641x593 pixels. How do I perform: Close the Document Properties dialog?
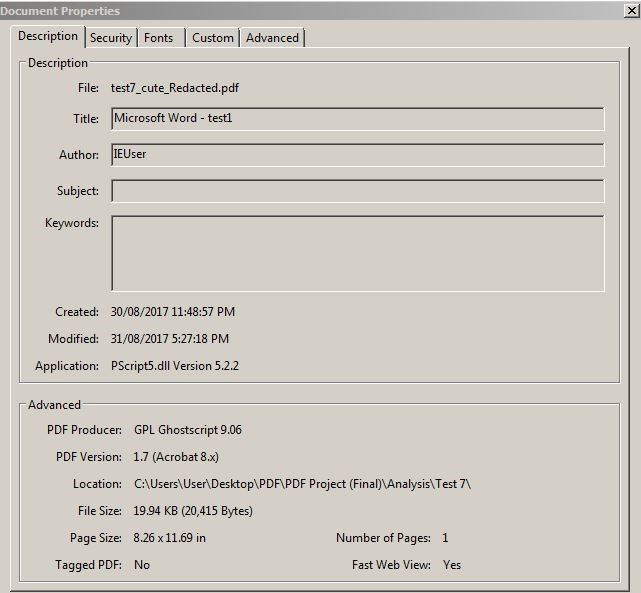[x=632, y=10]
